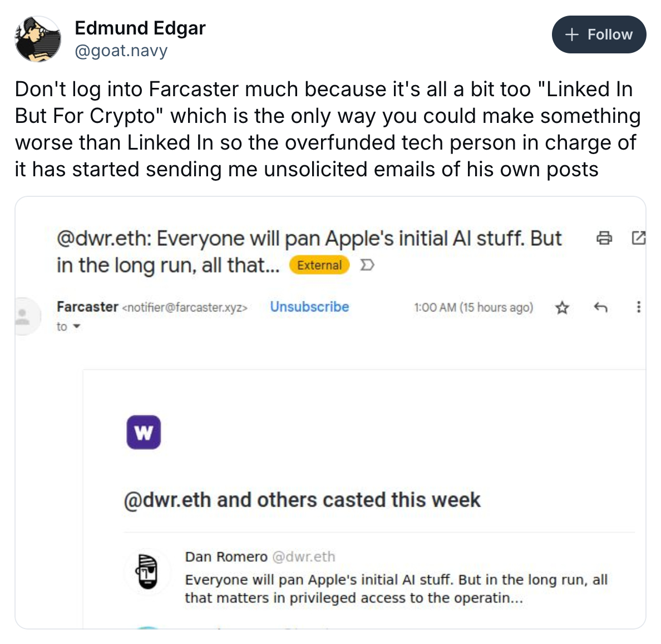Click the email subject line
The width and height of the screenshot is (661, 644).
(x=309, y=251)
